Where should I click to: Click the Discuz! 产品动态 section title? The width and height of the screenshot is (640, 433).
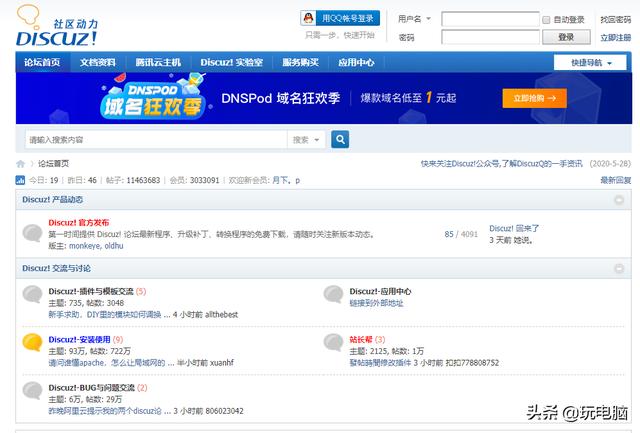[53, 200]
